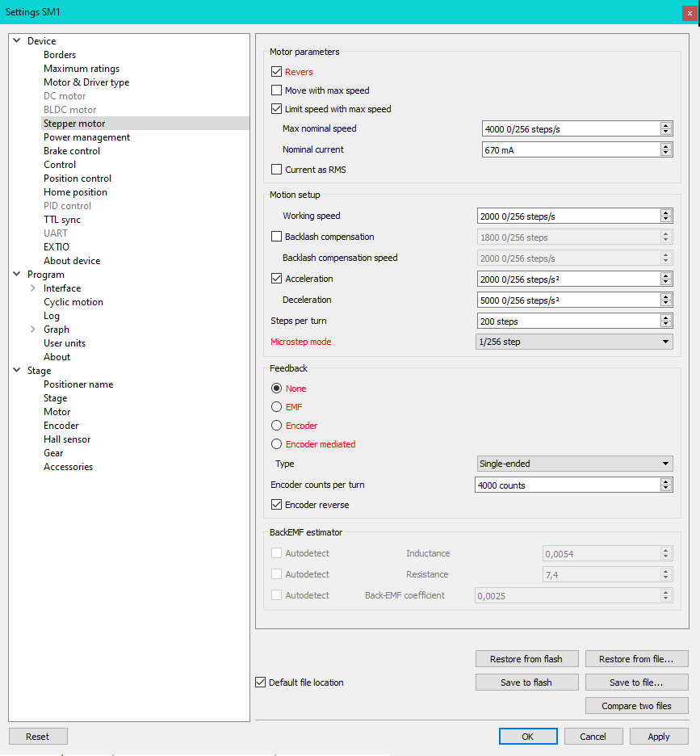Toggle the Revers checkbox

point(277,72)
